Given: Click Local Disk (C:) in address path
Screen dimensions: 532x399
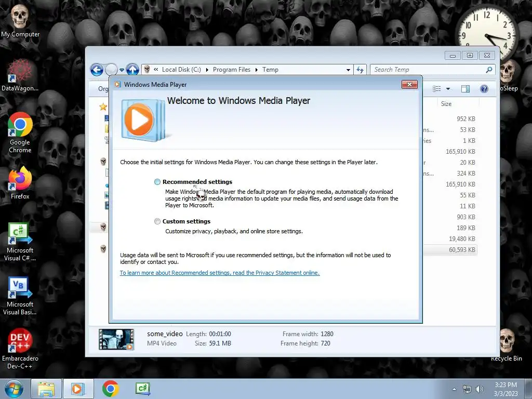Looking at the screenshot, I should (181, 70).
